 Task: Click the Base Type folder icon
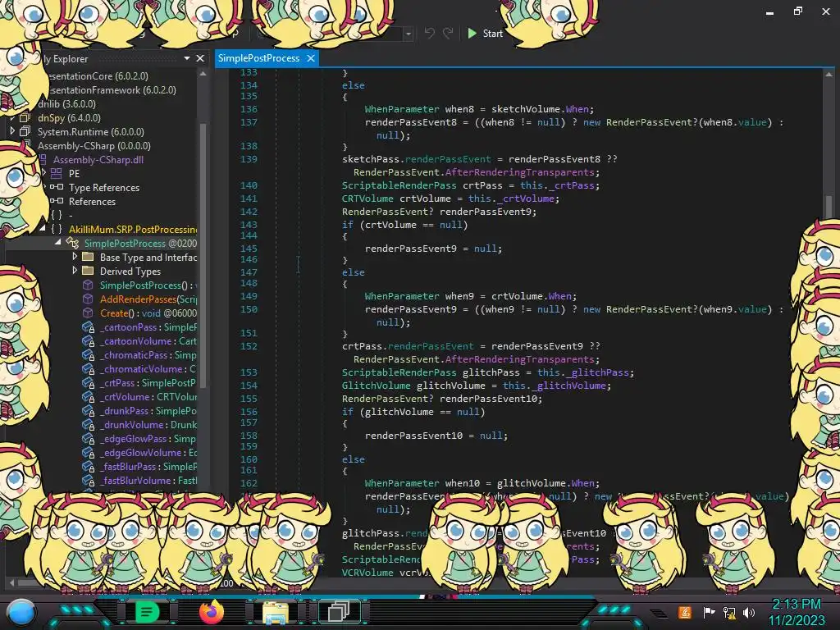coord(88,257)
